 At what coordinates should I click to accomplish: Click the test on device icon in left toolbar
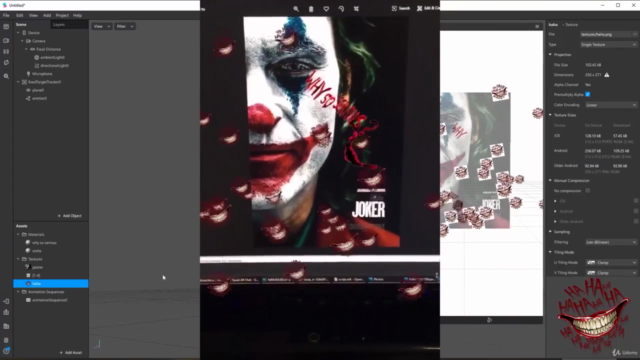point(6,301)
